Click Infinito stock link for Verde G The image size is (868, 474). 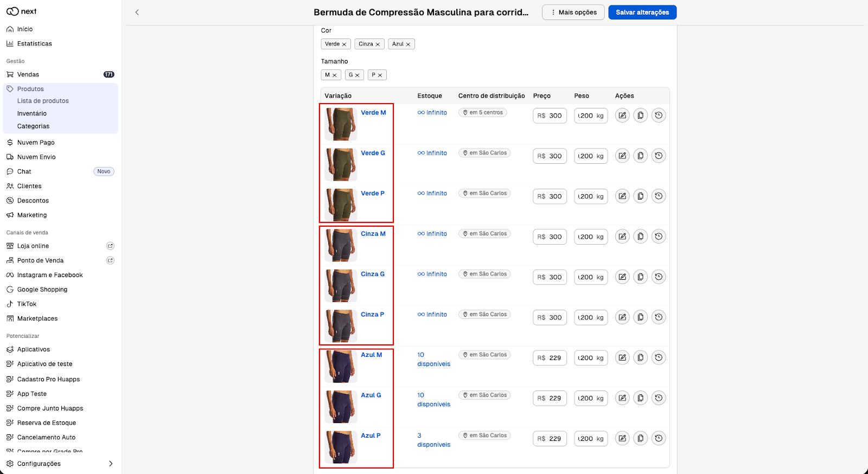(x=432, y=153)
